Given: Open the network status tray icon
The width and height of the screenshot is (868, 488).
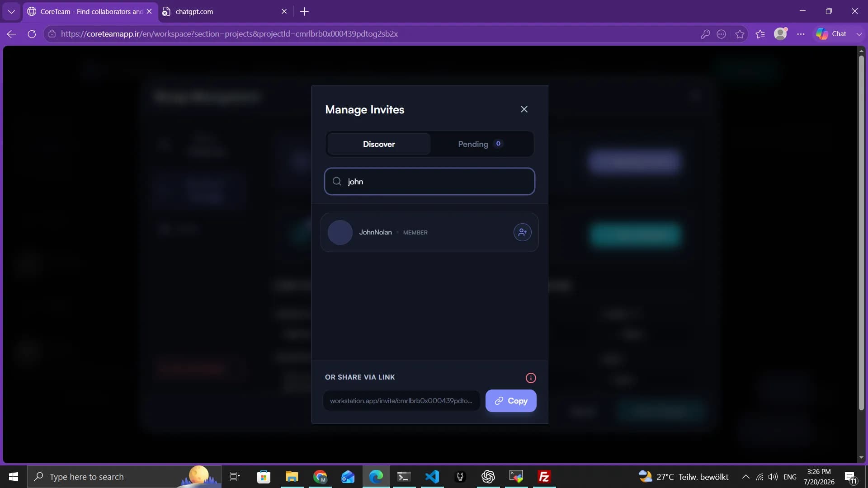Looking at the screenshot, I should click(760, 477).
